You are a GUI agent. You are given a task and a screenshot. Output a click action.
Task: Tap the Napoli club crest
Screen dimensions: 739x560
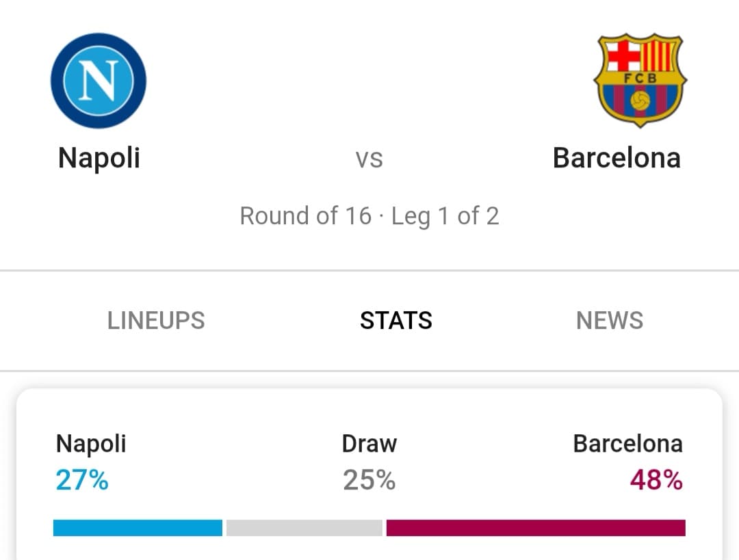point(99,81)
